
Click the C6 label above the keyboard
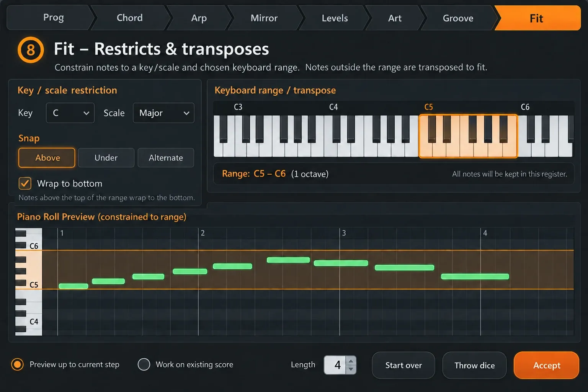point(525,107)
